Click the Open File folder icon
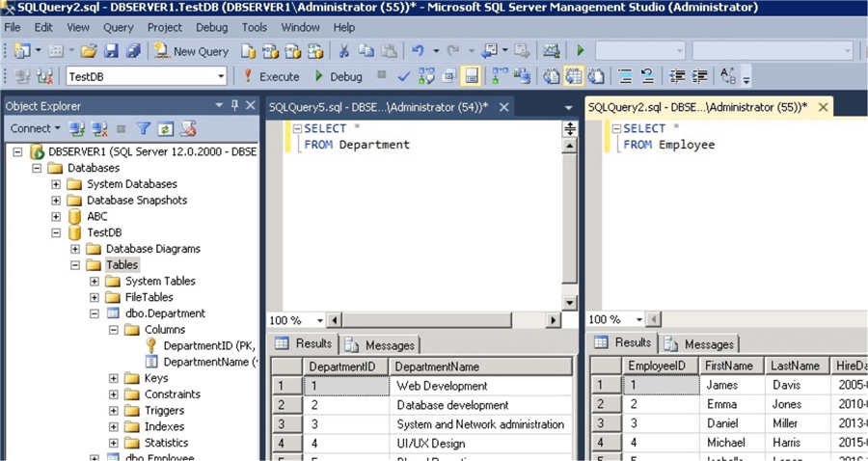 89,51
